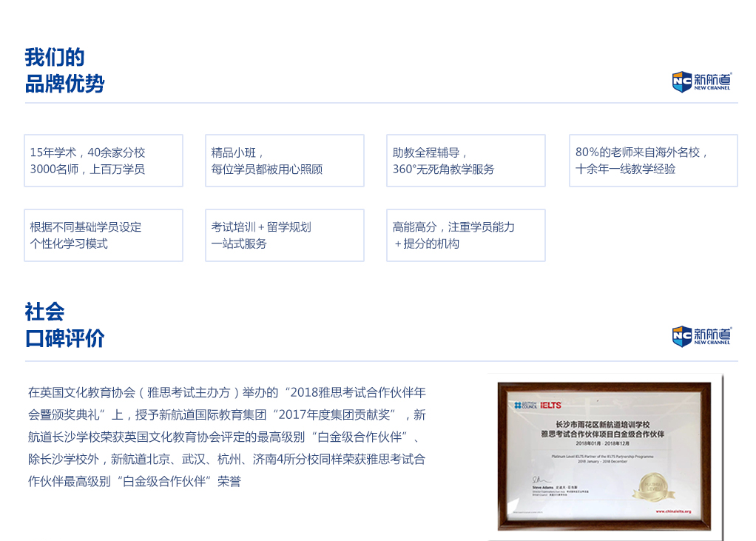Click the text 十余年一线教学经验
756x541 pixels.
[625, 169]
